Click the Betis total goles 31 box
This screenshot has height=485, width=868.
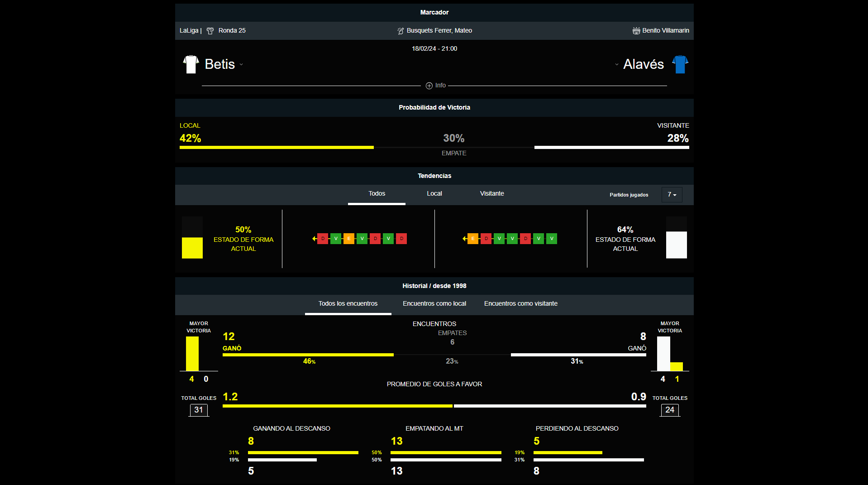199,410
